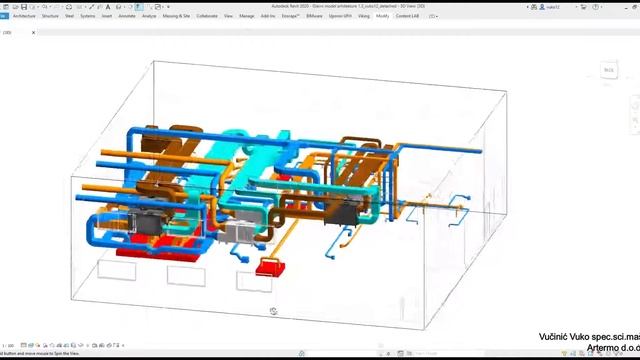Open the Annotate ribbon tab

(127, 16)
